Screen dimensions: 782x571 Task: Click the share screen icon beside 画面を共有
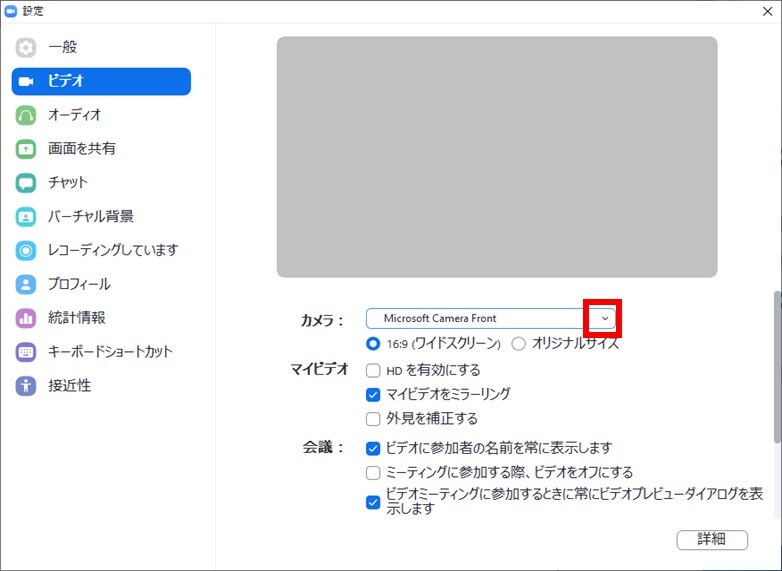pos(25,149)
